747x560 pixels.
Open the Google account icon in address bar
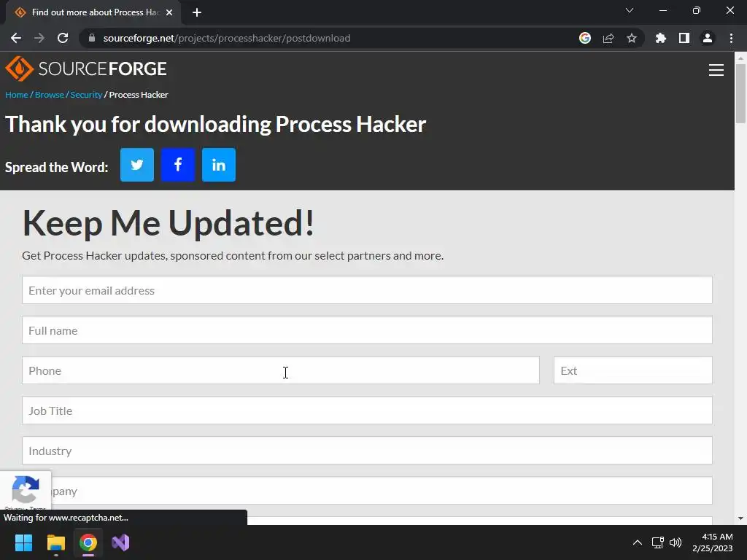[585, 38]
